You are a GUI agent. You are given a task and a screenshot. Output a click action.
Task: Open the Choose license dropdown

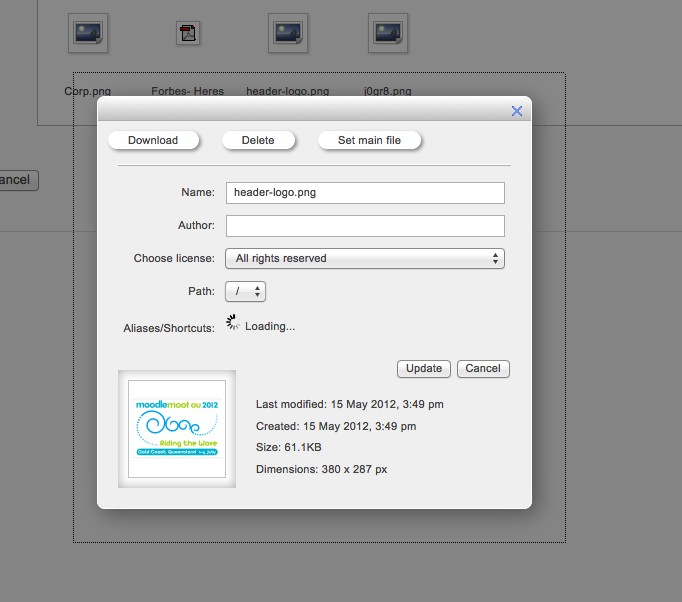click(365, 258)
